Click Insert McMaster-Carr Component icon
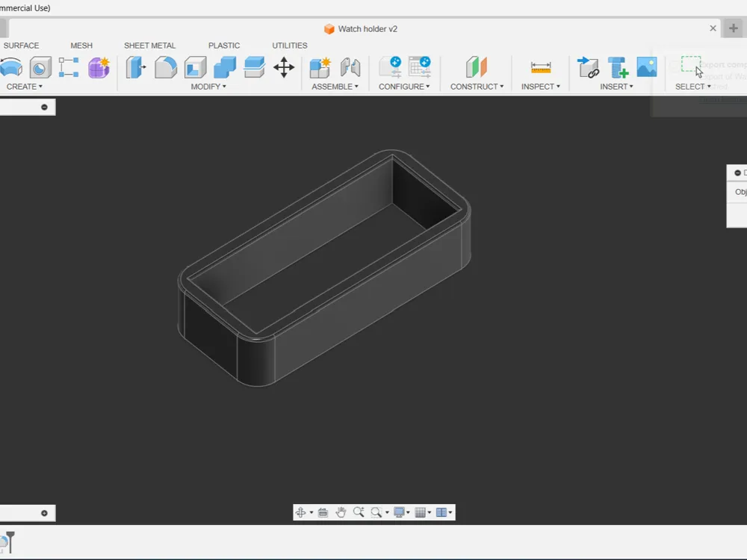Viewport: 747px width, 560px height. [618, 67]
